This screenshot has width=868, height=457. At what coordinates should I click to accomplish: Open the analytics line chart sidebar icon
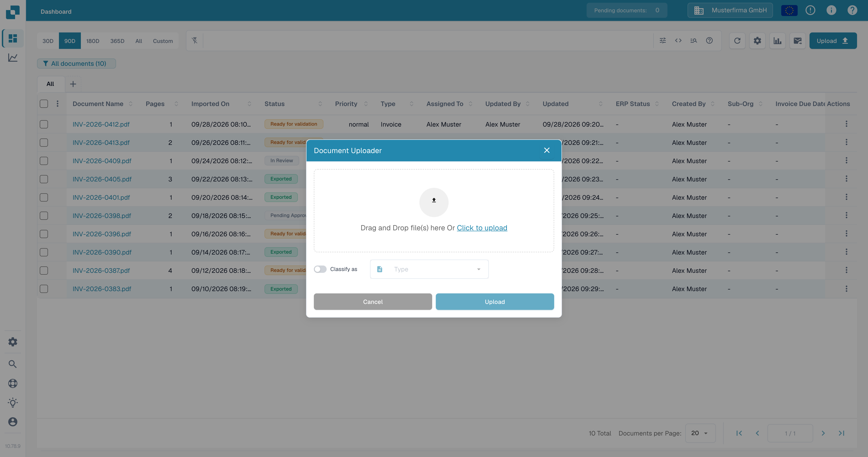13,58
